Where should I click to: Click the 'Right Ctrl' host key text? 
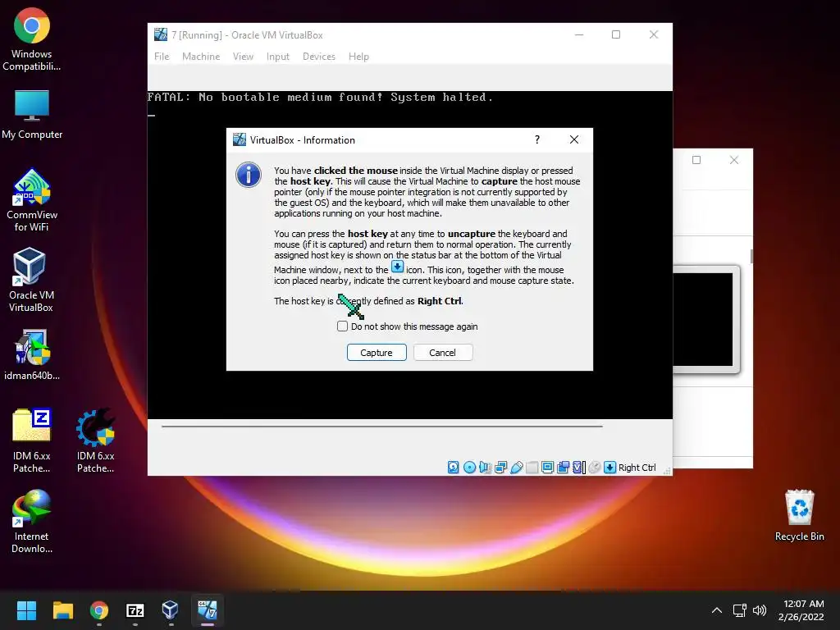click(637, 468)
